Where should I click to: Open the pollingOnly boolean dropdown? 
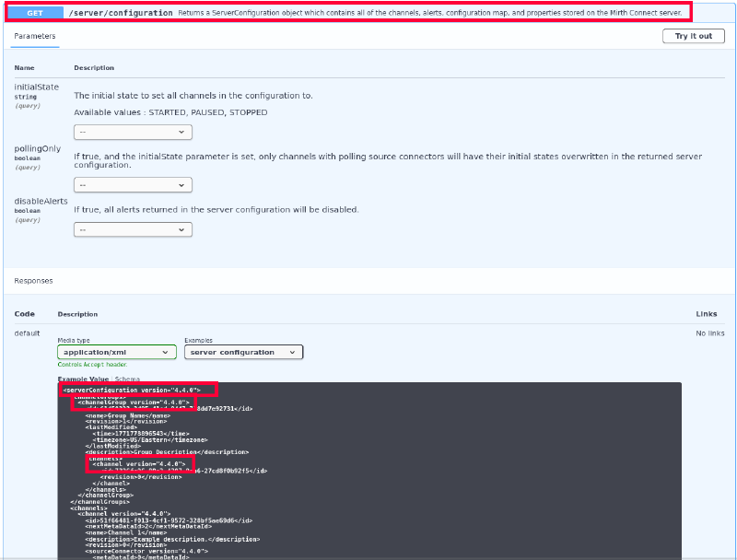tap(133, 184)
